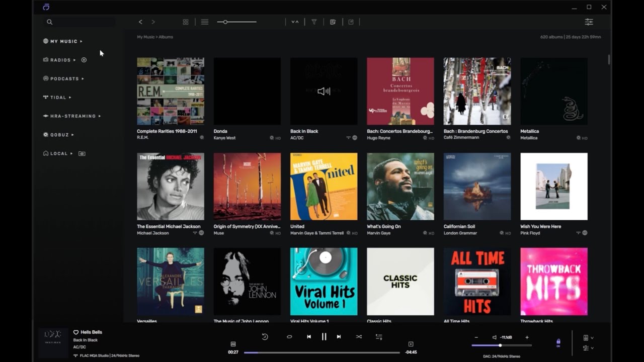
Task: Toggle shuffle mode
Action: pyautogui.click(x=359, y=337)
